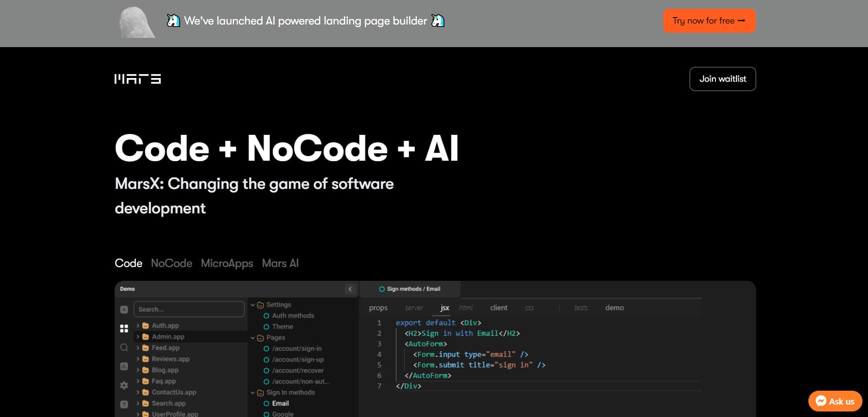Collapse the Settings section chevron
This screenshot has height=417, width=868.
click(253, 305)
